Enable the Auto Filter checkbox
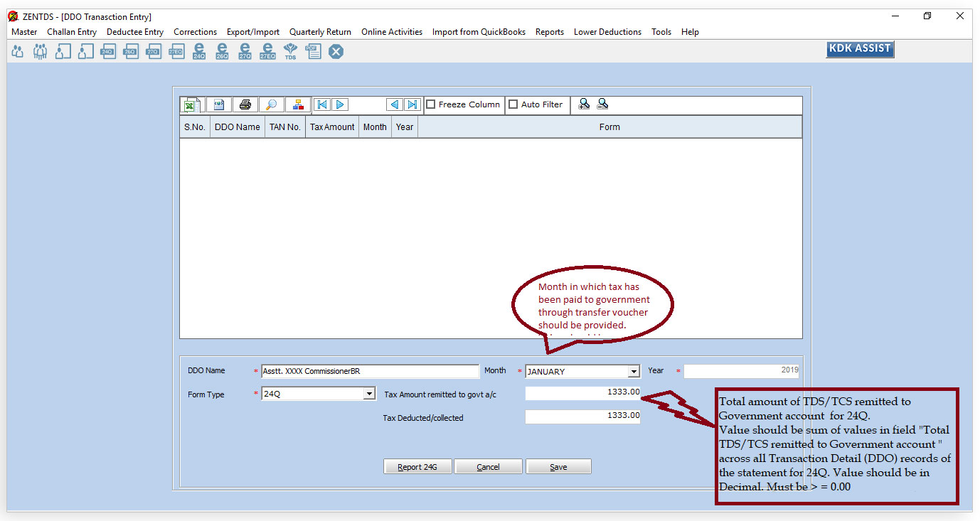This screenshot has height=521, width=980. tap(513, 104)
